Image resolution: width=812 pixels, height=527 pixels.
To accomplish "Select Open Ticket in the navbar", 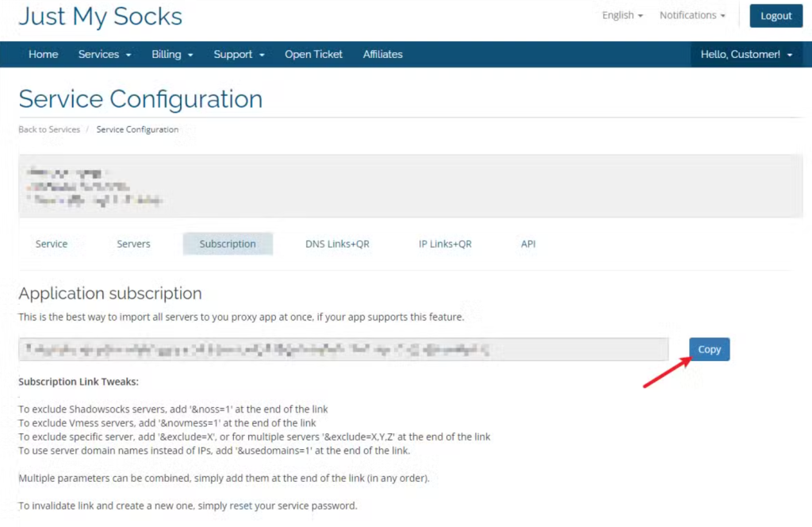I will (313, 55).
